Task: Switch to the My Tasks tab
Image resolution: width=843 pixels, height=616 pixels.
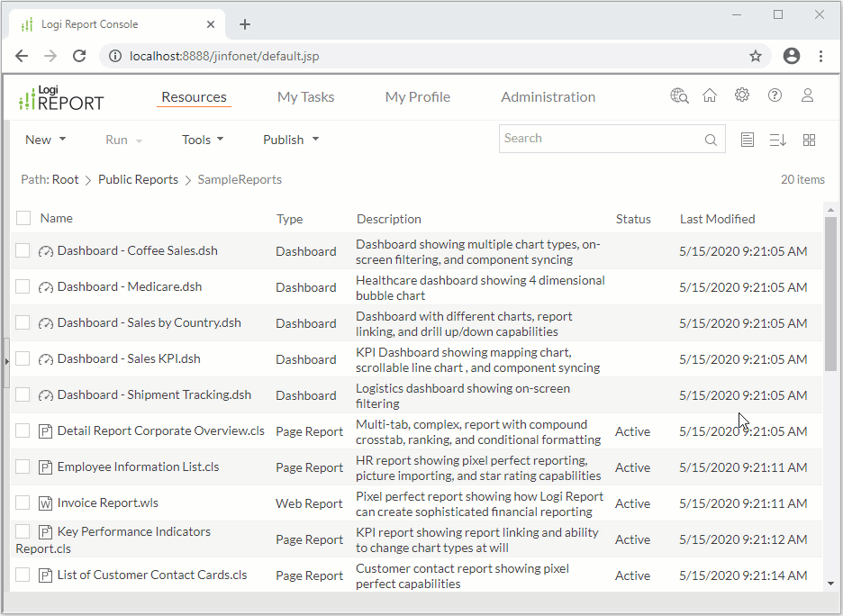Action: click(x=305, y=97)
